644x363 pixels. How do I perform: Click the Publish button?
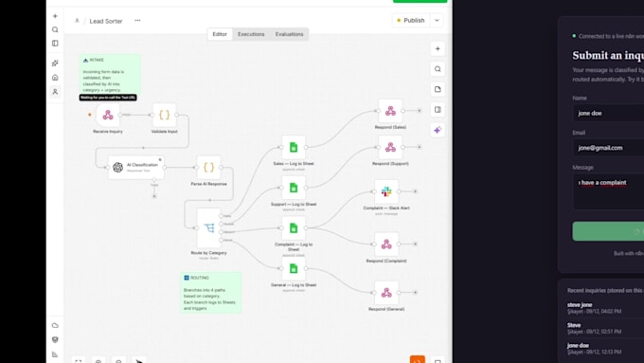(411, 20)
